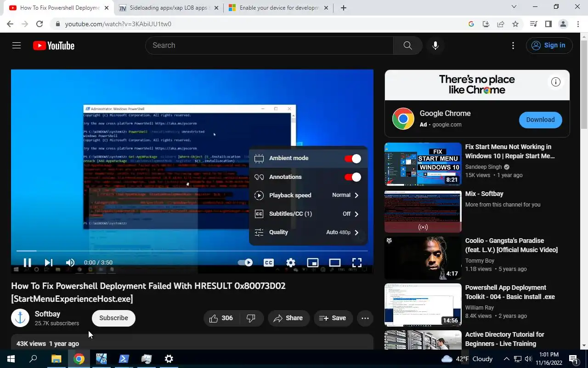
Task: Skip to the next video
Action: pos(48,263)
